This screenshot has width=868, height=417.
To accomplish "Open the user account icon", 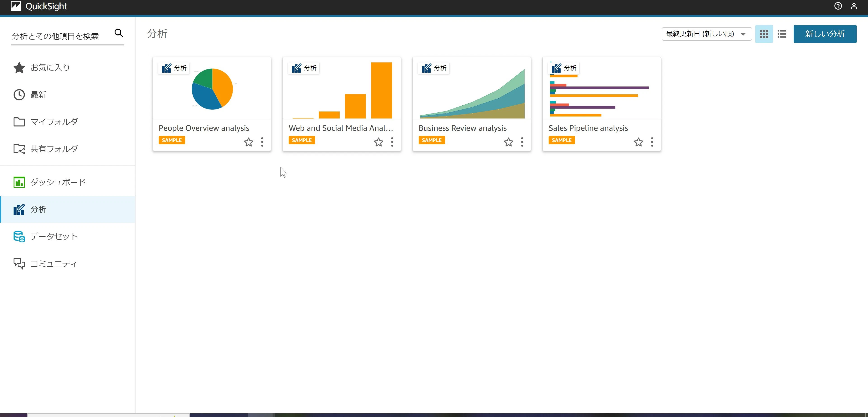I will pyautogui.click(x=854, y=6).
